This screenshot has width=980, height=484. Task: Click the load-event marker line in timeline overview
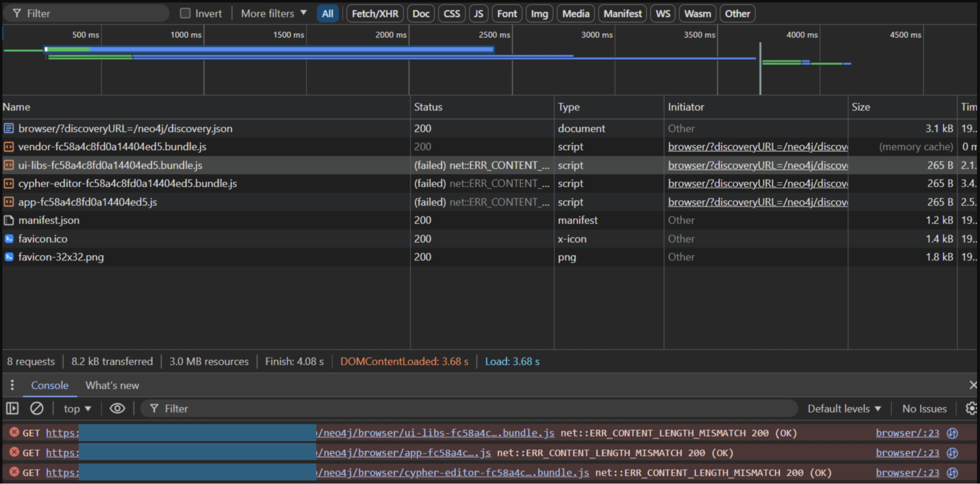[760, 71]
